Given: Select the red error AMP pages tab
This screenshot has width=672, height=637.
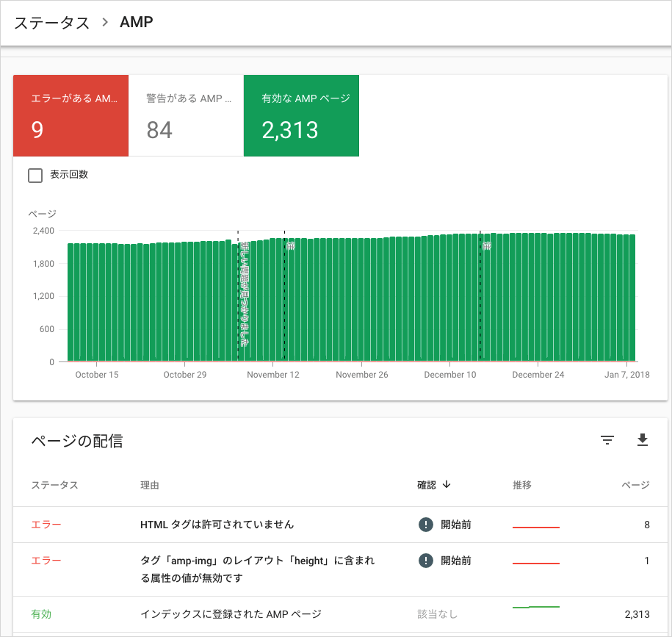Looking at the screenshot, I should click(71, 116).
